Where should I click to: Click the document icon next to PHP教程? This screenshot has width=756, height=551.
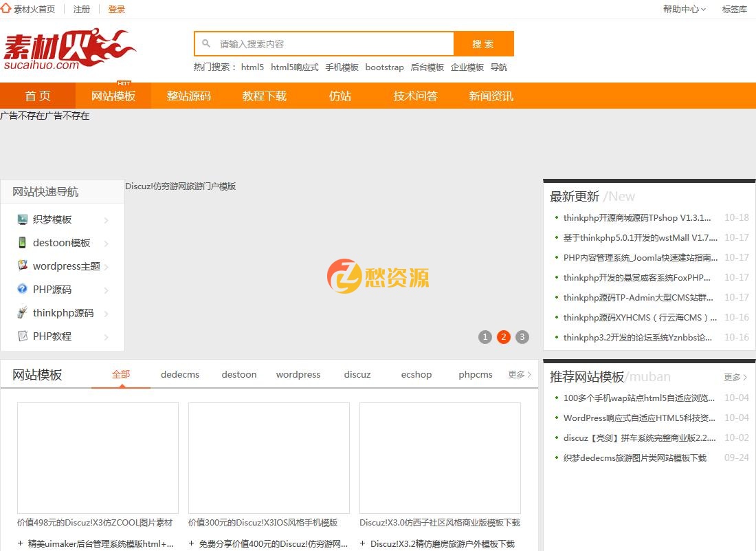pos(21,336)
